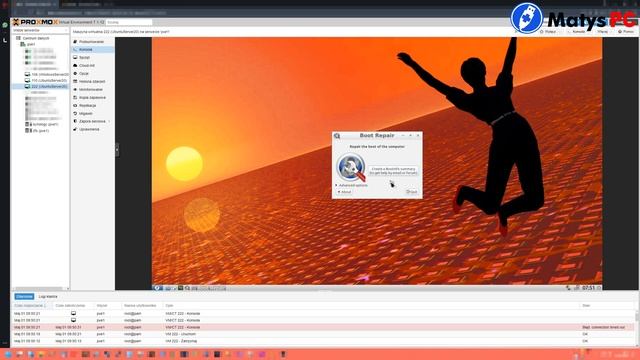
Task: Select zfs (pve1) storage in the tree
Action: pyautogui.click(x=38, y=131)
